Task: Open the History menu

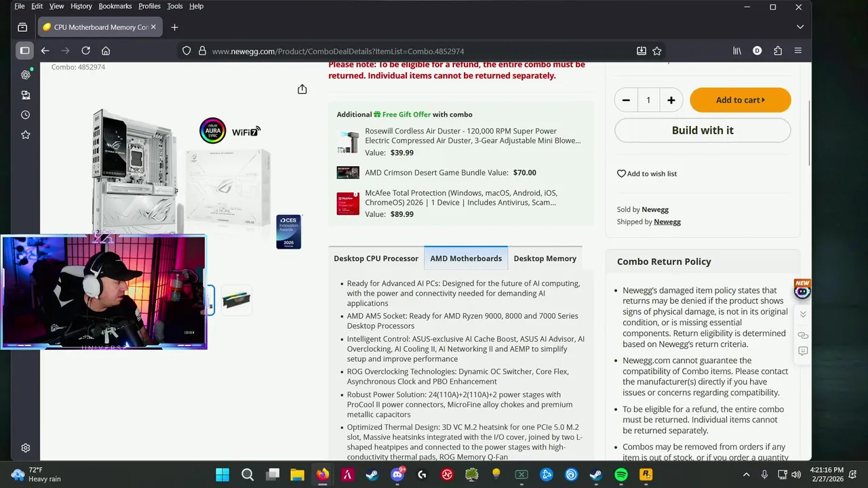Action: tap(81, 6)
